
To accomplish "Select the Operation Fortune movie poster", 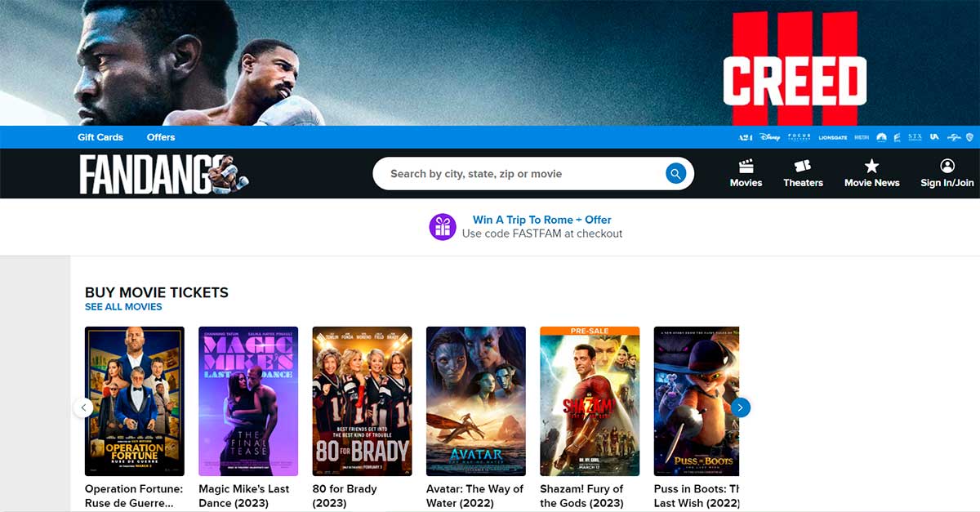I will (x=135, y=401).
